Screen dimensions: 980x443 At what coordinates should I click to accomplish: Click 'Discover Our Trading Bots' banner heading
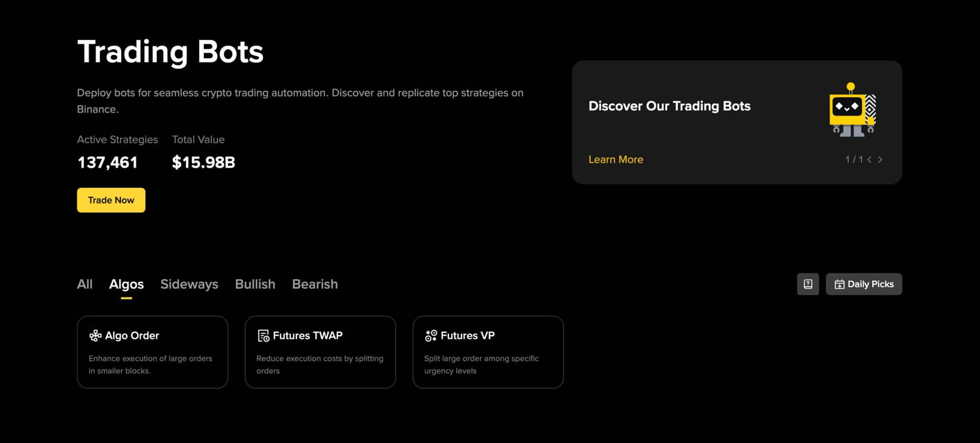(669, 106)
